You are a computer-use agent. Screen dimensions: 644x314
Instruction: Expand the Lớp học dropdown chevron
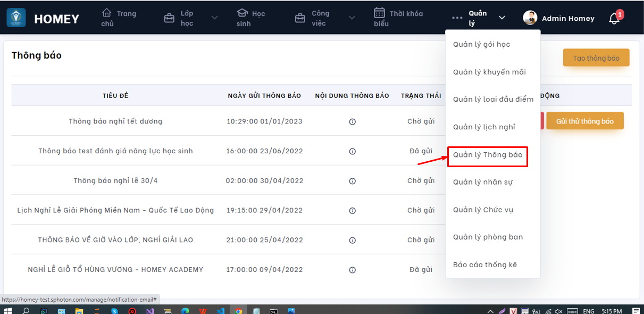tap(214, 18)
